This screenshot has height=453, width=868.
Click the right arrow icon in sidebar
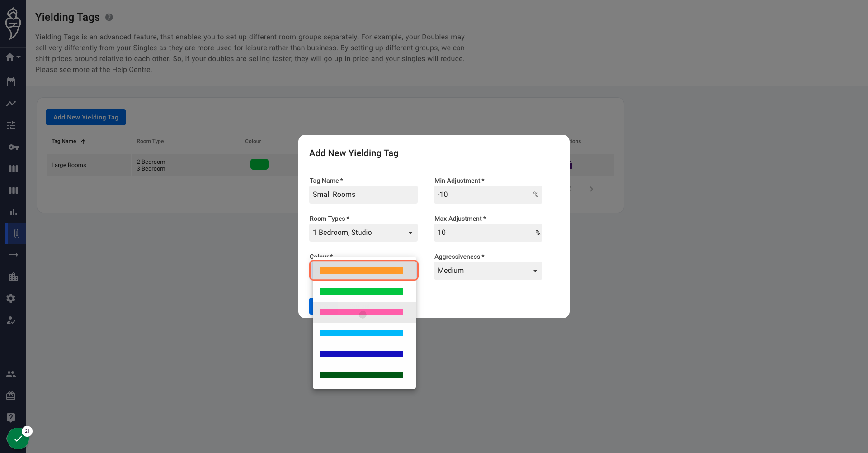point(14,255)
